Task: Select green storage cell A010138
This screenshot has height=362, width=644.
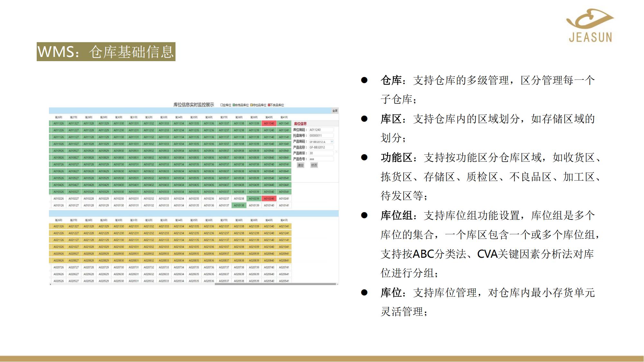Action: pyautogui.click(x=239, y=206)
